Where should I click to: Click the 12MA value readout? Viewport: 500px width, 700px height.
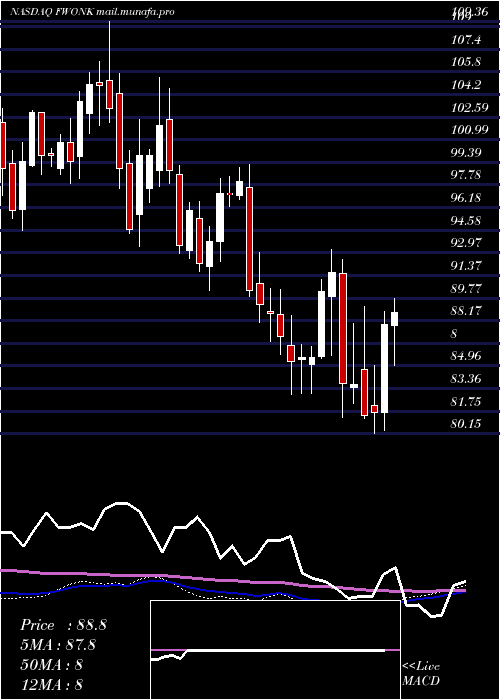click(52, 684)
